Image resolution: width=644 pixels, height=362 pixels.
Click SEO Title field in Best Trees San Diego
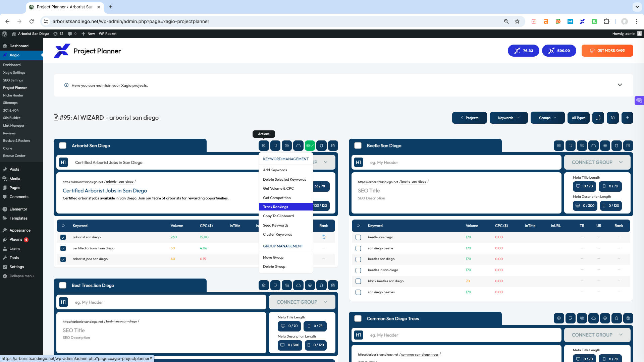[73, 330]
